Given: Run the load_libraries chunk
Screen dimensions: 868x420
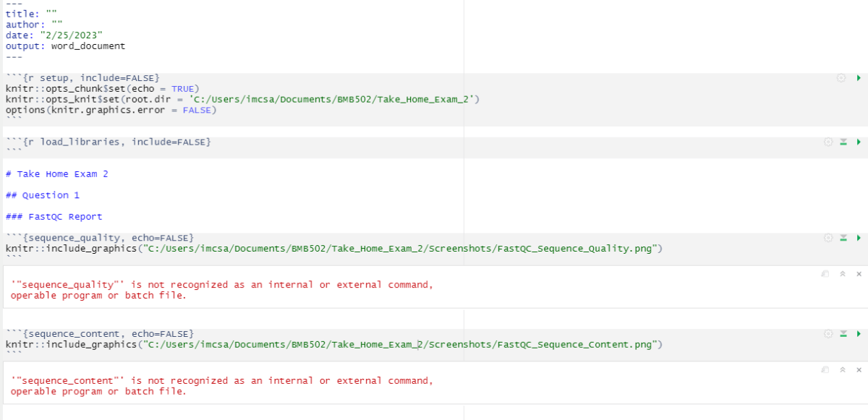Looking at the screenshot, I should click(x=859, y=142).
